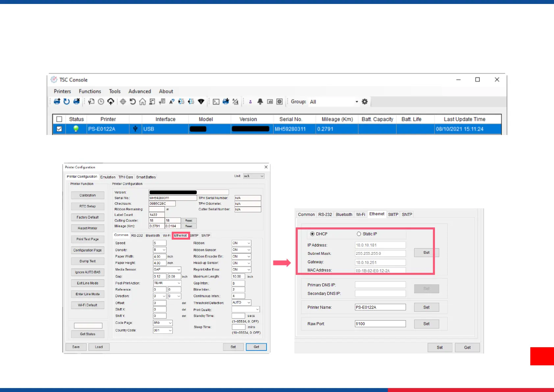
Task: Click Set button next to Raw Port
Action: tap(426, 324)
